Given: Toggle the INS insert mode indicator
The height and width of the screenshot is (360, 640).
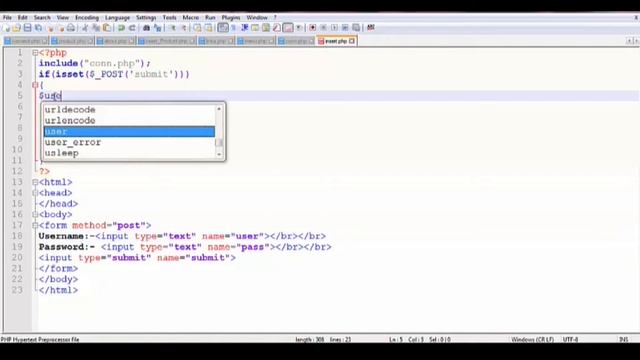Looking at the screenshot, I should (623, 339).
